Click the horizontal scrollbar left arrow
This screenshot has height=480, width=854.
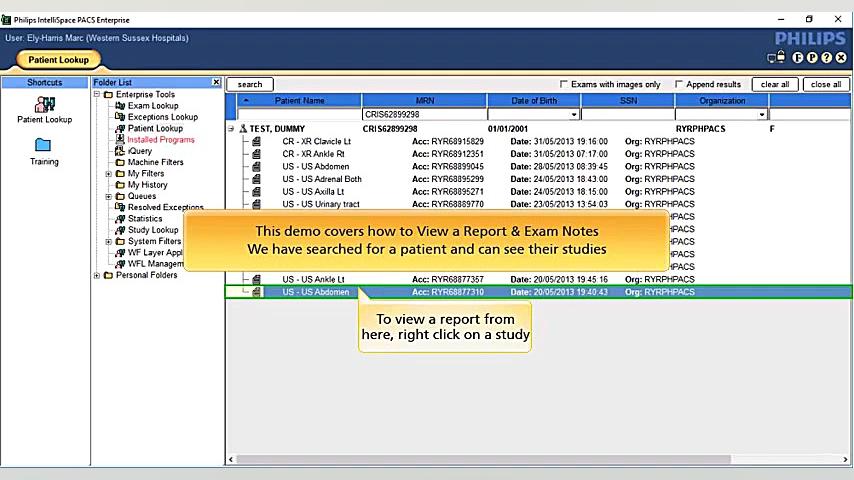[231, 459]
